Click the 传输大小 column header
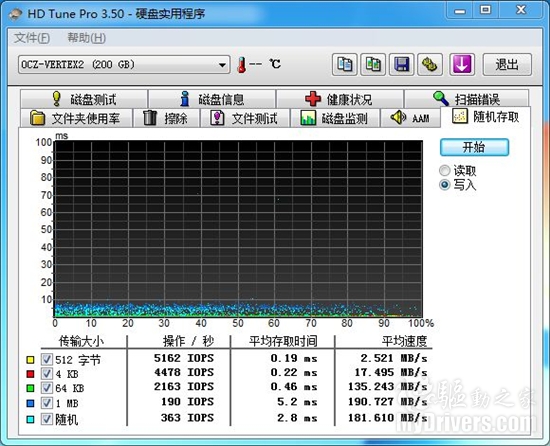Viewport: 550px width, 446px height. click(81, 341)
